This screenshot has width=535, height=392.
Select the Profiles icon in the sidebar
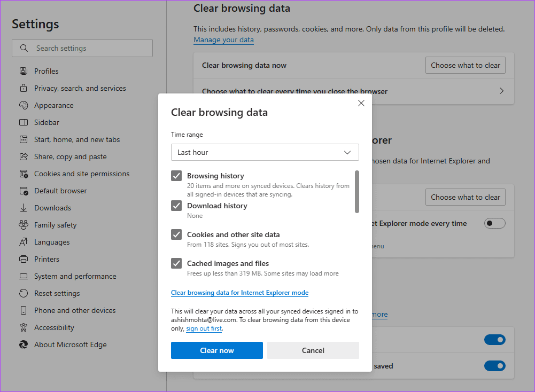click(x=22, y=70)
